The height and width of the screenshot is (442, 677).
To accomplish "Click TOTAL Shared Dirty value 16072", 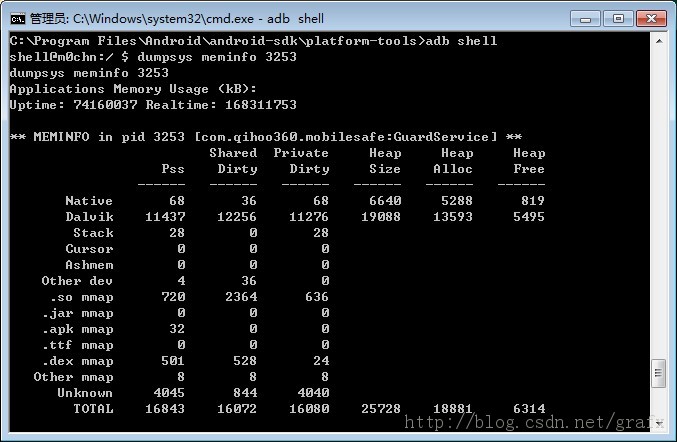I will 237,408.
